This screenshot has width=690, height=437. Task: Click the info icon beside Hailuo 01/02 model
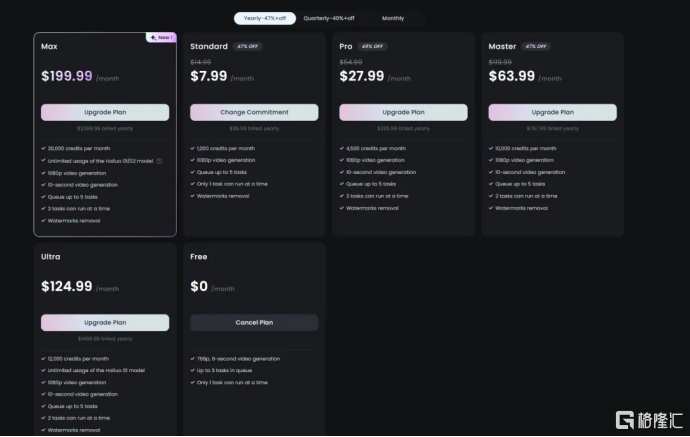pos(159,160)
